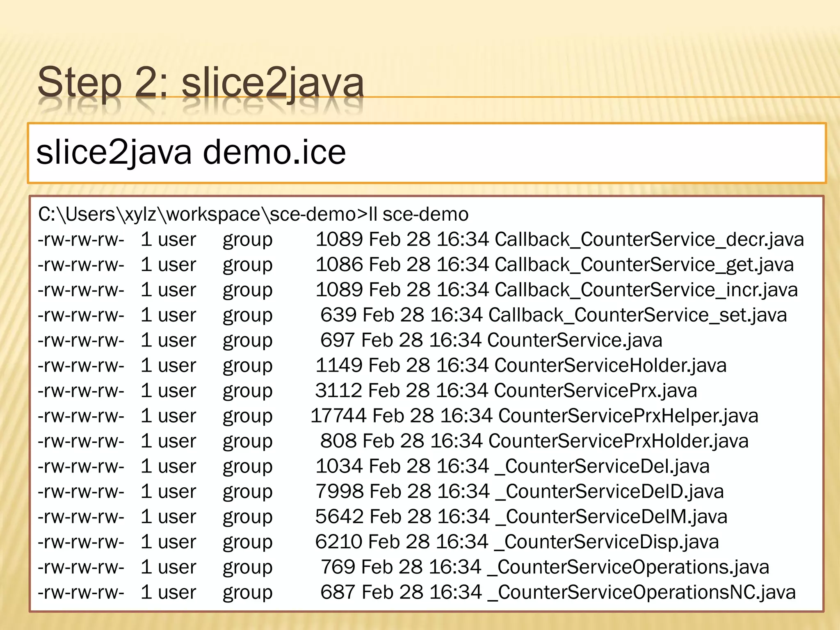Click the file size 5642
Viewport: 840px width, 630px height.
click(339, 517)
